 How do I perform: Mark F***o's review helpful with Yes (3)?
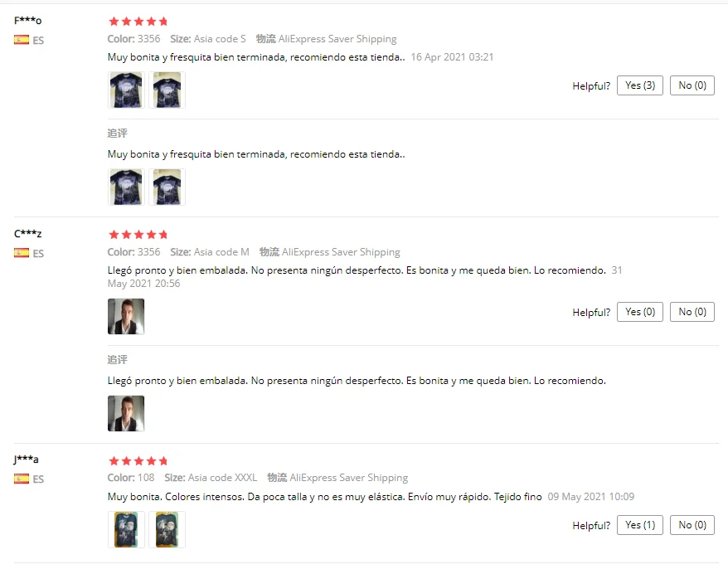coord(640,85)
